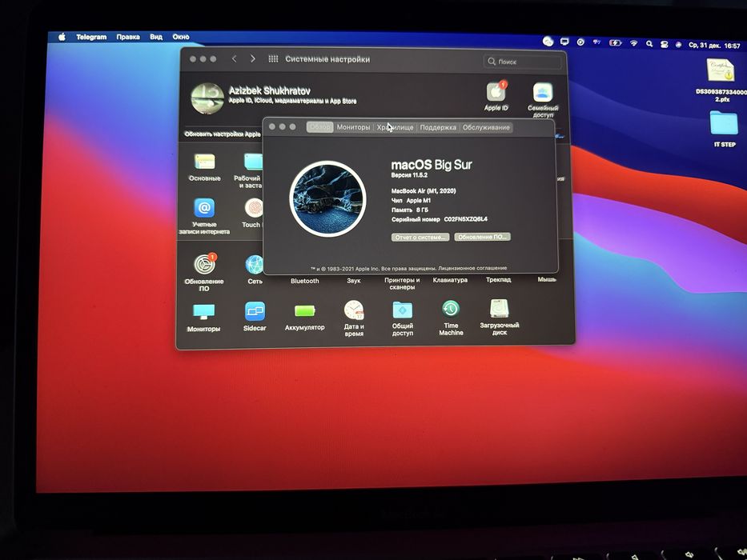
Task: Open the charging battery status icon
Action: coord(615,43)
